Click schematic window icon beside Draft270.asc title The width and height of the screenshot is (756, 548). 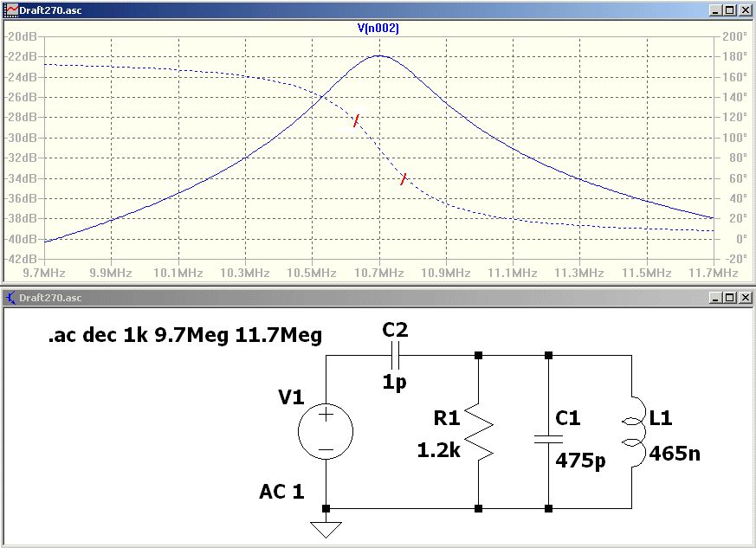tap(10, 298)
